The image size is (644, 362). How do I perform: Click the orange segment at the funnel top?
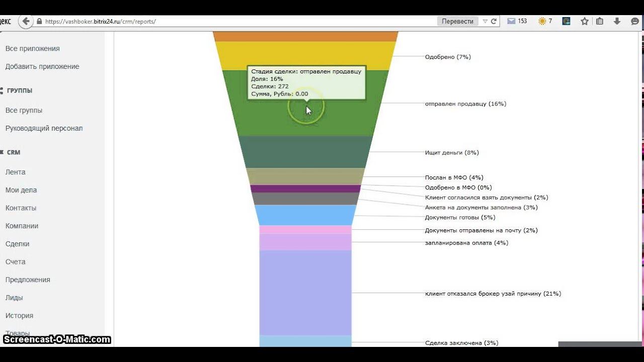coord(305,36)
